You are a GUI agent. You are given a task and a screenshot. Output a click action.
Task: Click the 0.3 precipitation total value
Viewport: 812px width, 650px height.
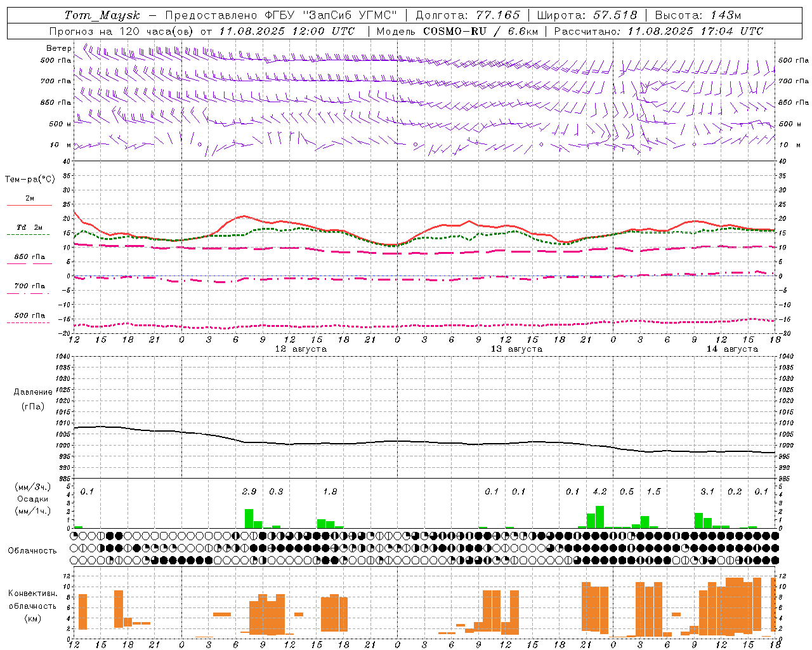pyautogui.click(x=276, y=491)
